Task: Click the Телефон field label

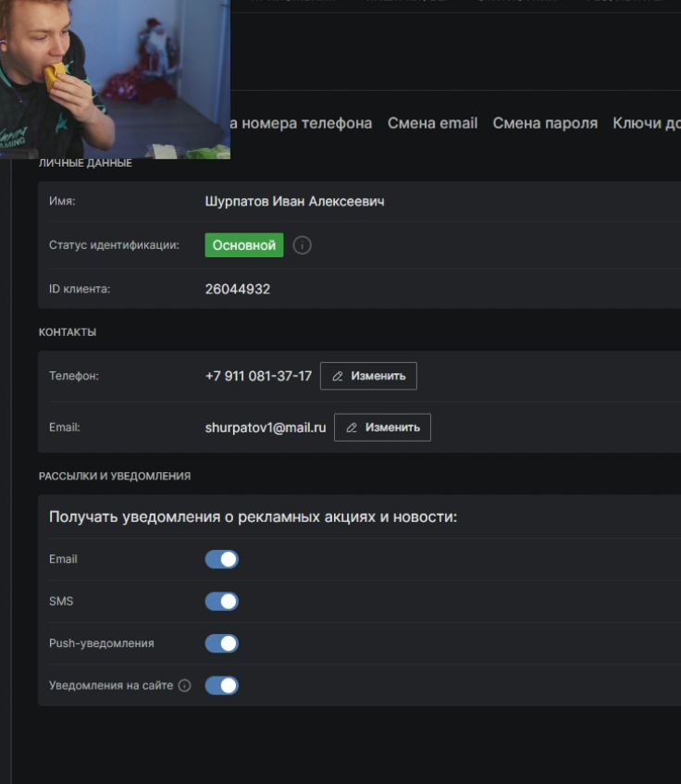Action: click(x=74, y=376)
